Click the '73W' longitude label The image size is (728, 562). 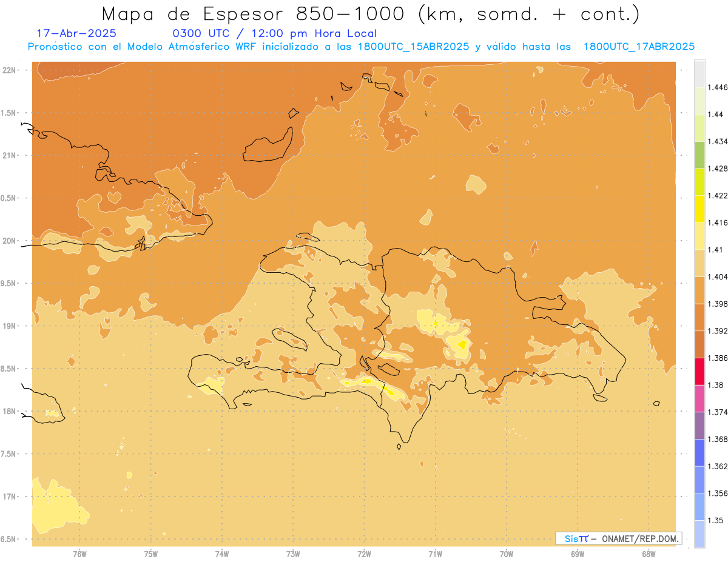(x=293, y=554)
